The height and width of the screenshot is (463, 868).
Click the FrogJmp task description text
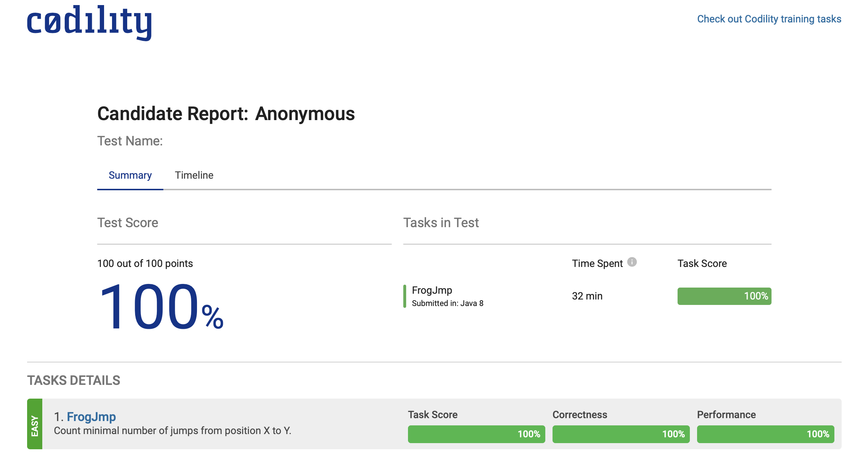click(172, 431)
